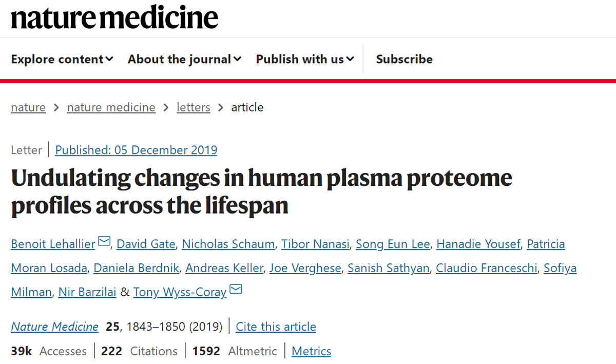
Task: Click the Published: 05 December 2019 link
Action: pyautogui.click(x=136, y=150)
